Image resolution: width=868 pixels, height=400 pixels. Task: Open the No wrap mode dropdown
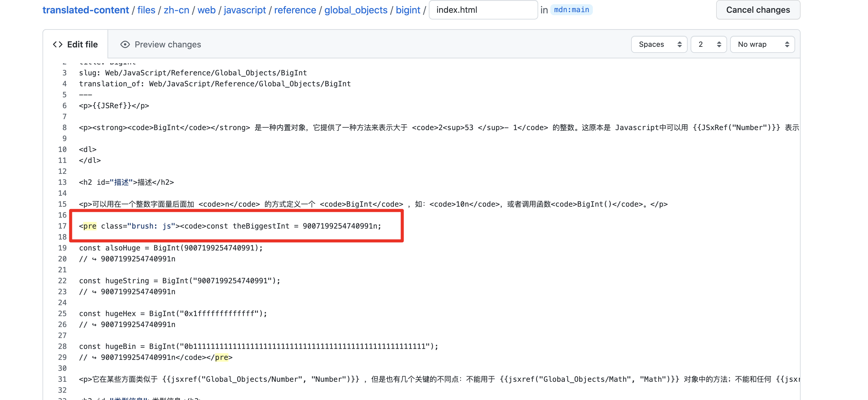pos(762,44)
